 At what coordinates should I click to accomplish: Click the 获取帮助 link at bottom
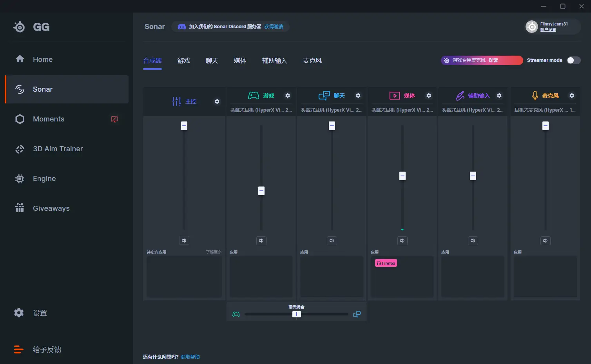(190, 357)
